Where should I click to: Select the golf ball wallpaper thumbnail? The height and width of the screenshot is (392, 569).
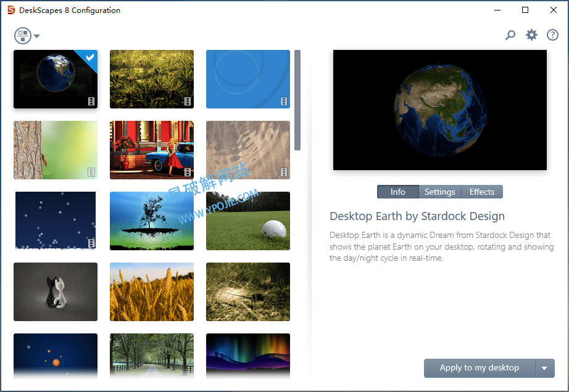point(248,221)
